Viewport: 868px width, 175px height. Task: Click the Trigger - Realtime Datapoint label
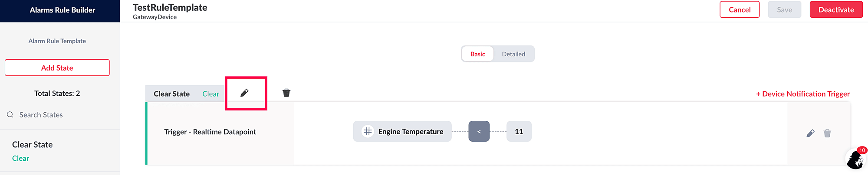(210, 132)
